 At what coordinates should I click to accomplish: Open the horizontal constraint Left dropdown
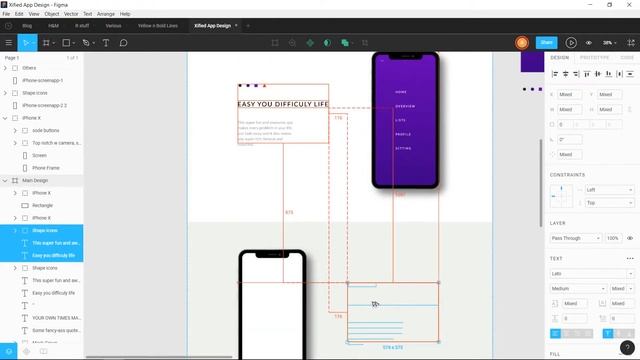609,190
